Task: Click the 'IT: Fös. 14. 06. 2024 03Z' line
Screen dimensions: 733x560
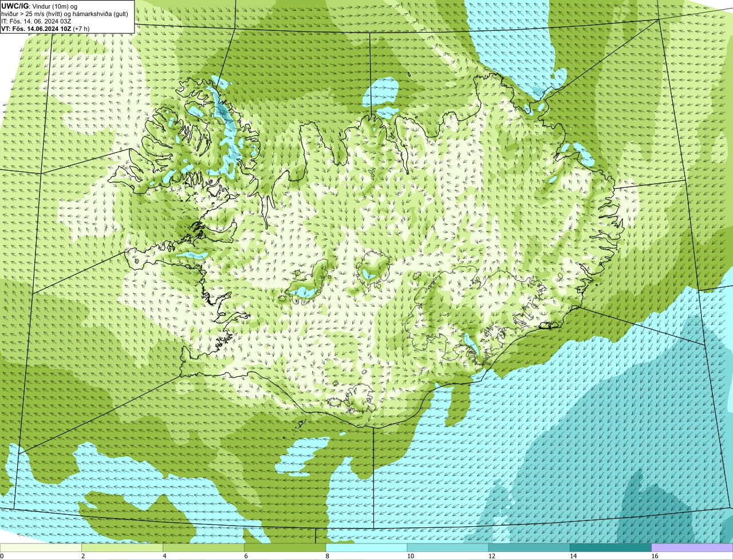Action: 37,21
